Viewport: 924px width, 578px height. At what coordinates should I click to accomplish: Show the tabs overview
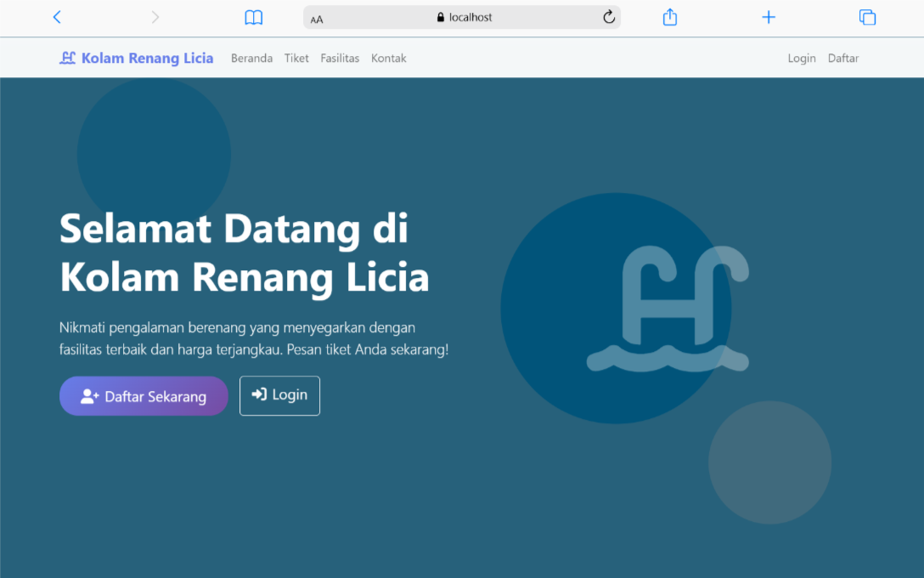[x=867, y=17]
